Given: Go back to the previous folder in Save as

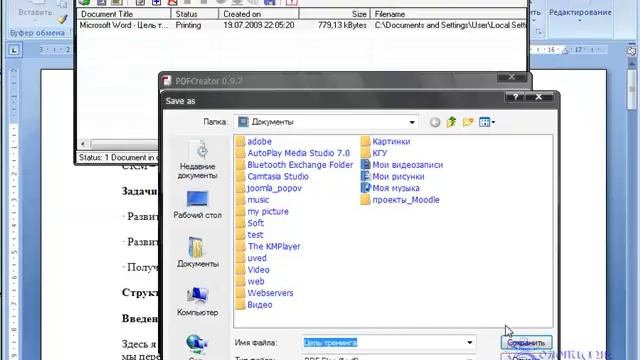Looking at the screenshot, I should coord(435,122).
